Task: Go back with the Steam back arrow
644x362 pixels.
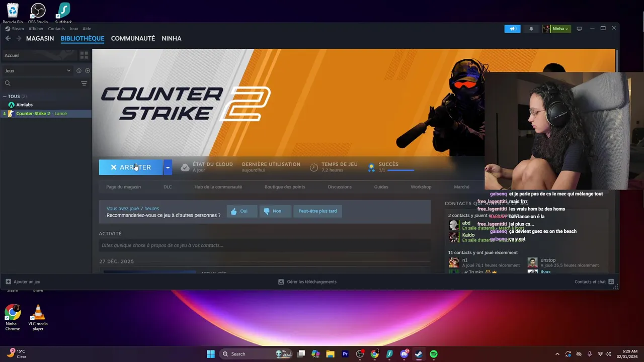Action: (x=8, y=38)
